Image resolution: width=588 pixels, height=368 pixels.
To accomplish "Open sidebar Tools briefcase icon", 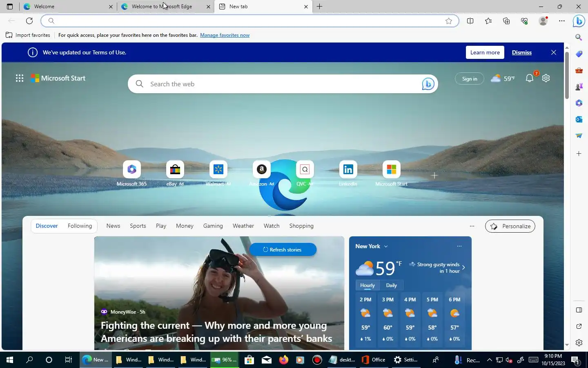I will (579, 70).
